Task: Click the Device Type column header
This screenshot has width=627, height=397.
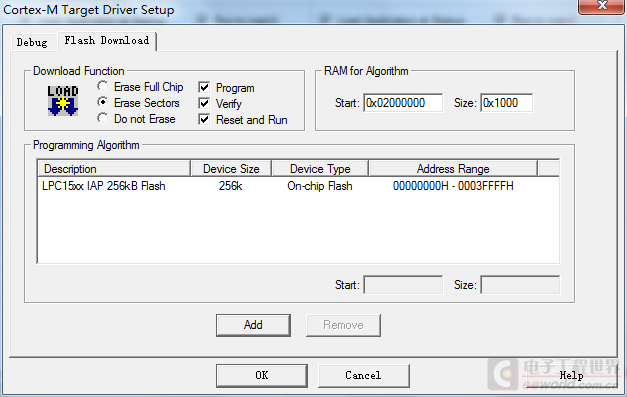Action: coord(320,168)
